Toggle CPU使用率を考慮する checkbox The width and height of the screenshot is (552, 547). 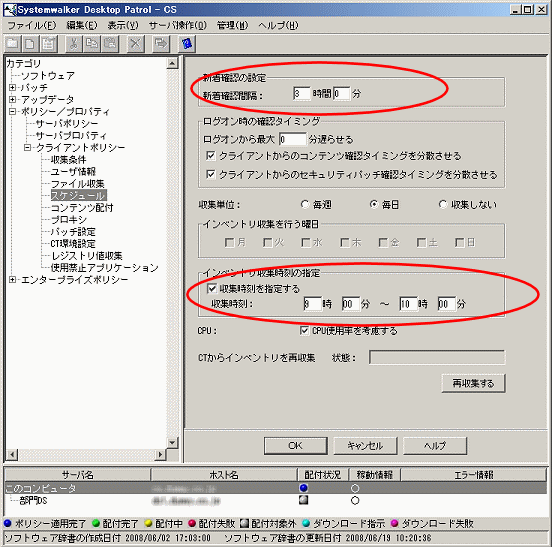click(x=305, y=331)
